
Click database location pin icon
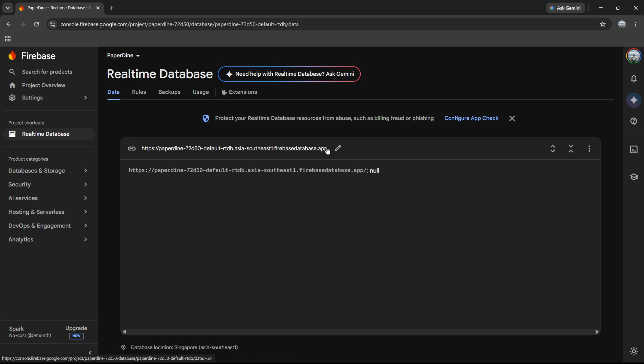coord(123,347)
